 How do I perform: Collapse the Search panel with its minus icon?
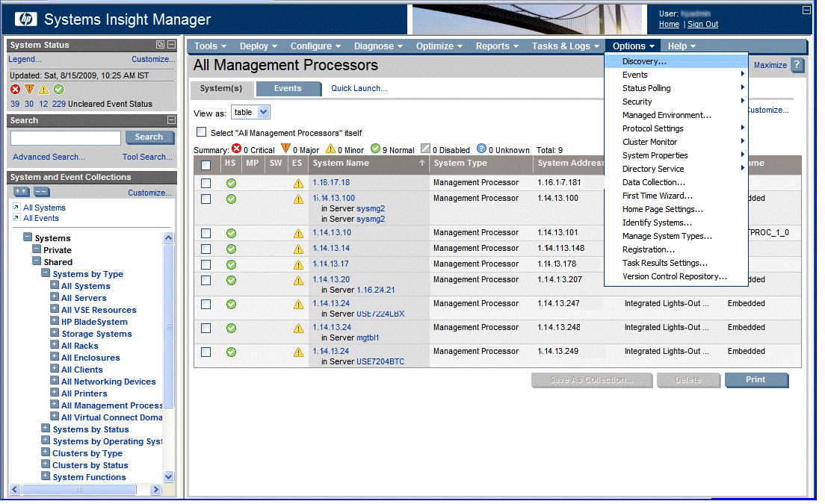pos(171,119)
